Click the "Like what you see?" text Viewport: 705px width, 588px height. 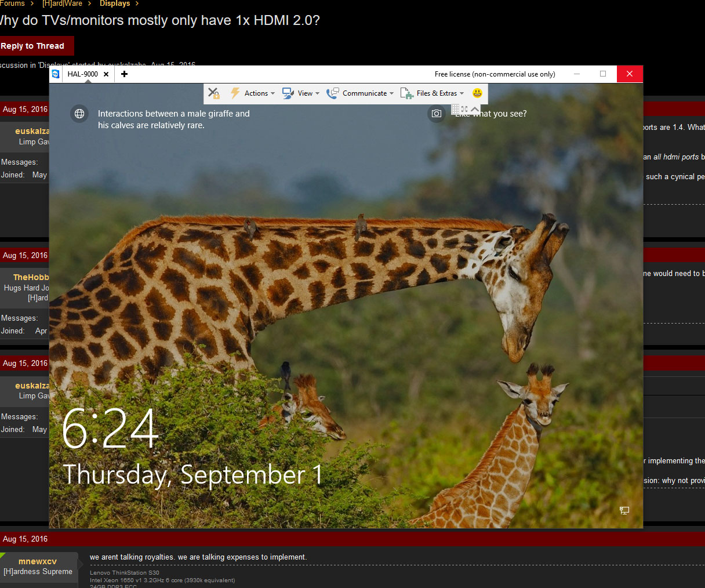[x=492, y=114]
